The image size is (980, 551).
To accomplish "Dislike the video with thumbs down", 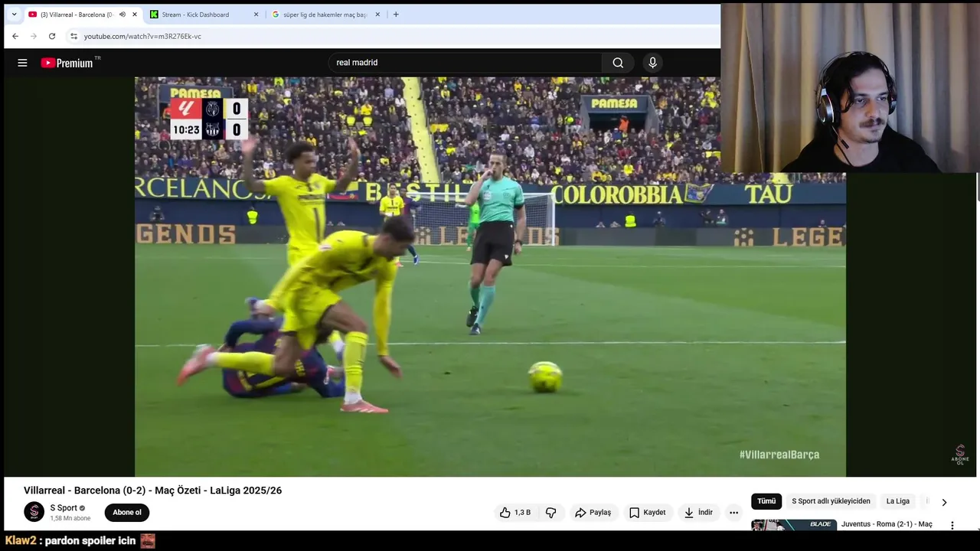I will click(550, 513).
